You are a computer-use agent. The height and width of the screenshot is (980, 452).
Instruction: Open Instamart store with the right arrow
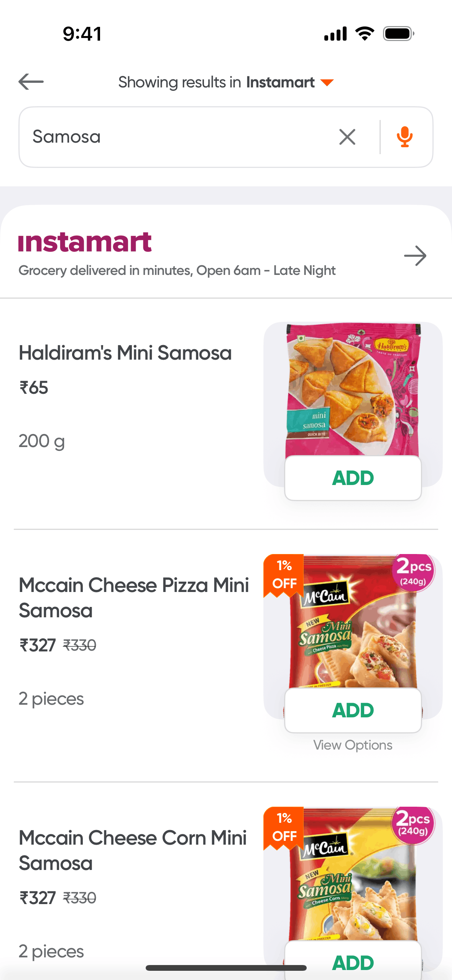click(415, 256)
